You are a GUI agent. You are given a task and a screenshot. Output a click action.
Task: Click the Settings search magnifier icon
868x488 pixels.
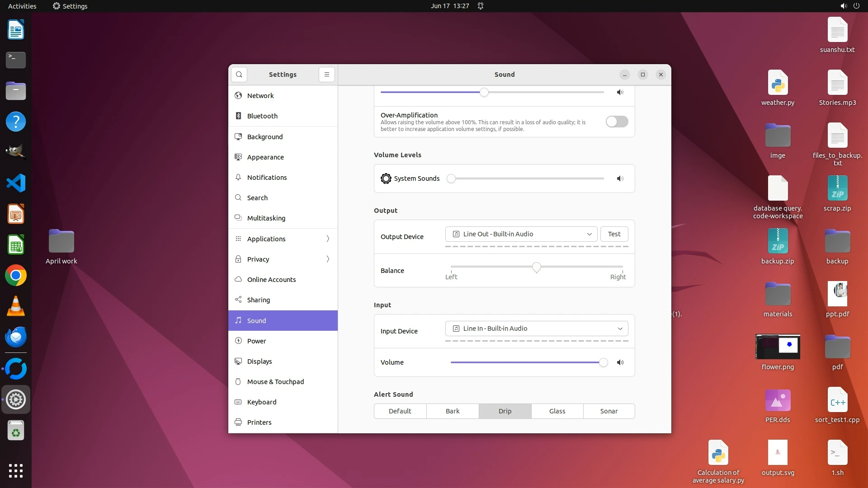click(x=239, y=75)
